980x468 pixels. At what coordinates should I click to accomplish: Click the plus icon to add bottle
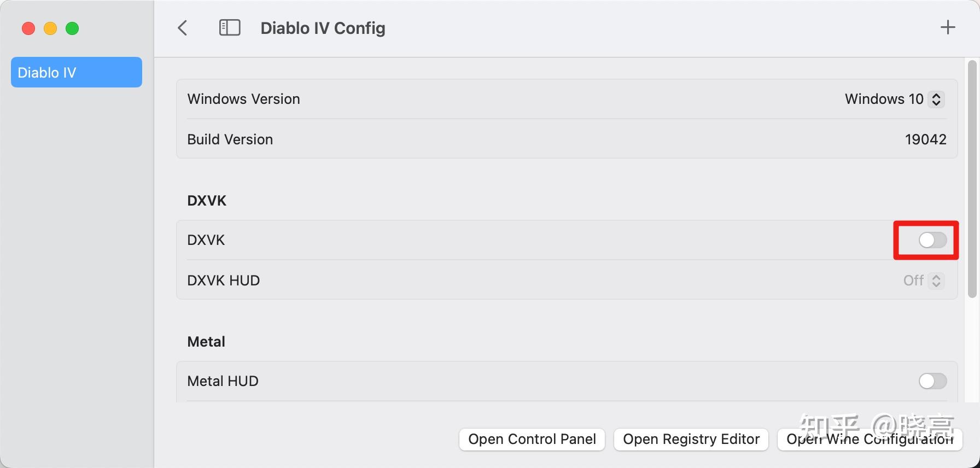coord(948,27)
